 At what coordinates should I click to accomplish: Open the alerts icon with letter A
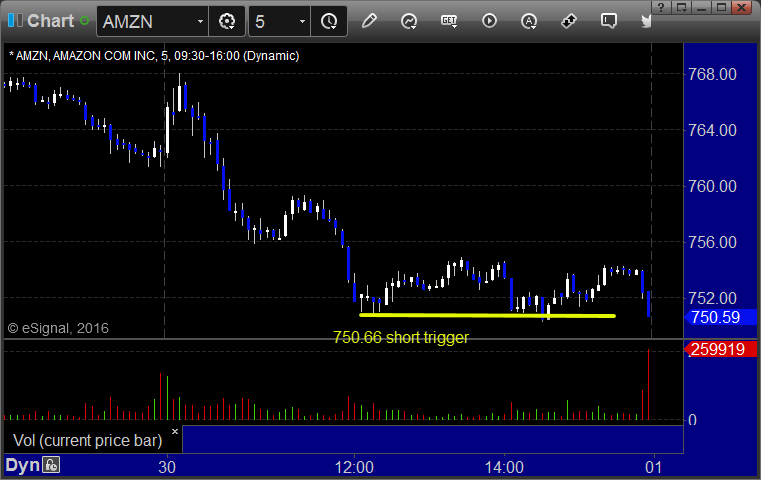click(x=529, y=21)
